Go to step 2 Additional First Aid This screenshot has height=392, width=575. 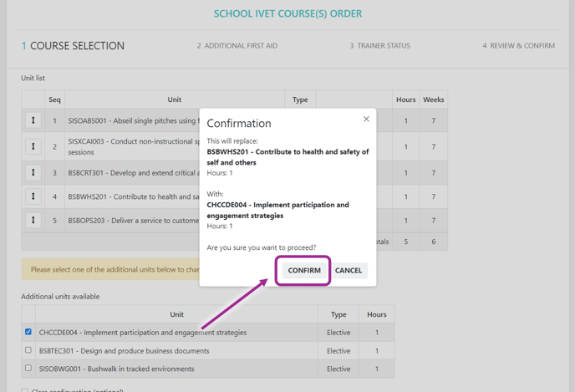click(x=237, y=46)
